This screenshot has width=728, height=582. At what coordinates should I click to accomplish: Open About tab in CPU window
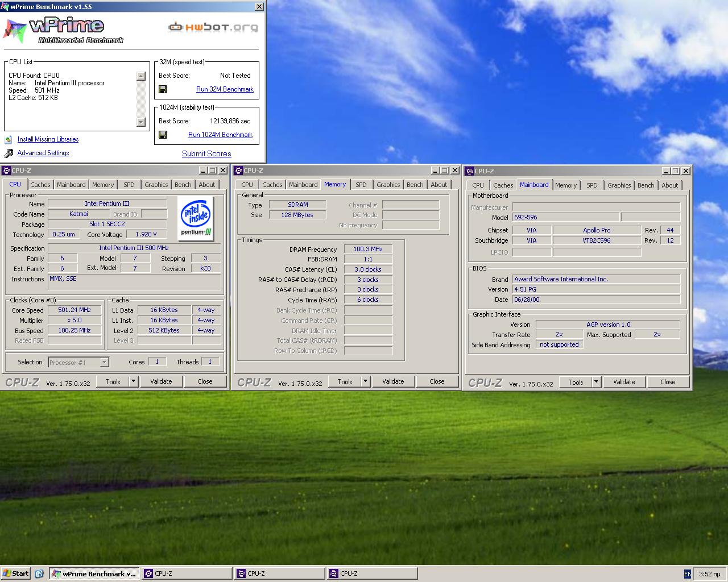point(207,185)
